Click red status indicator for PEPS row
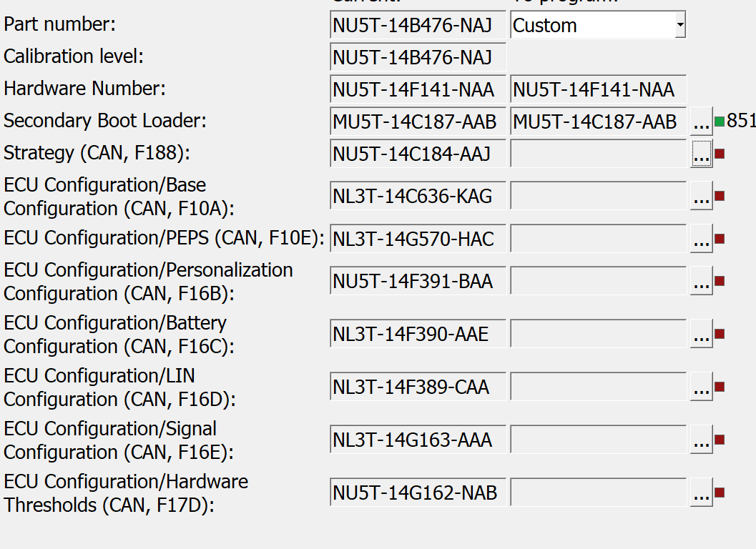Screen dimensions: 756x549 (720, 239)
